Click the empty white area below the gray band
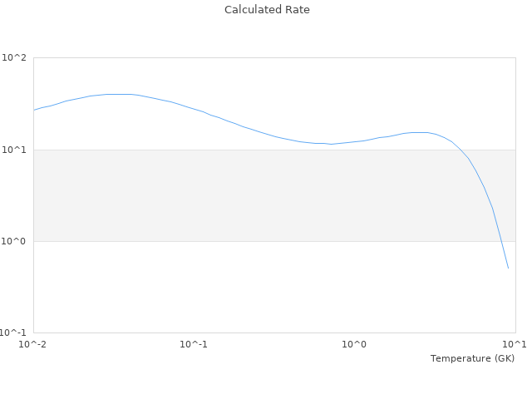 pyautogui.click(x=249, y=287)
